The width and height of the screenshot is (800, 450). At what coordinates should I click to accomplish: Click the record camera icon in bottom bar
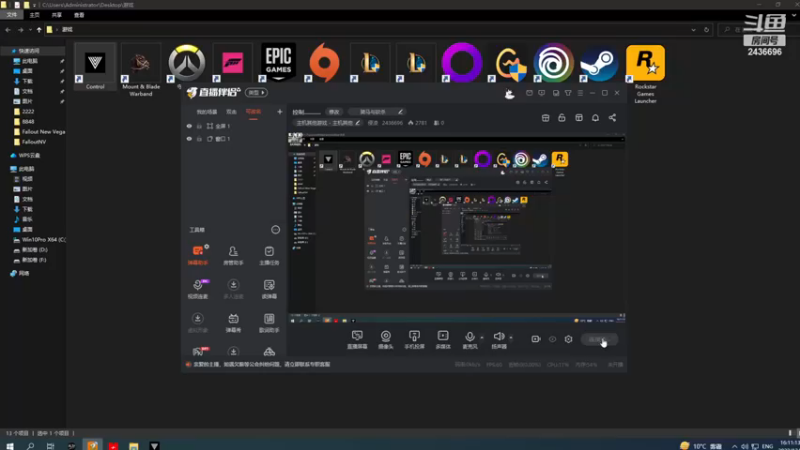(536, 339)
